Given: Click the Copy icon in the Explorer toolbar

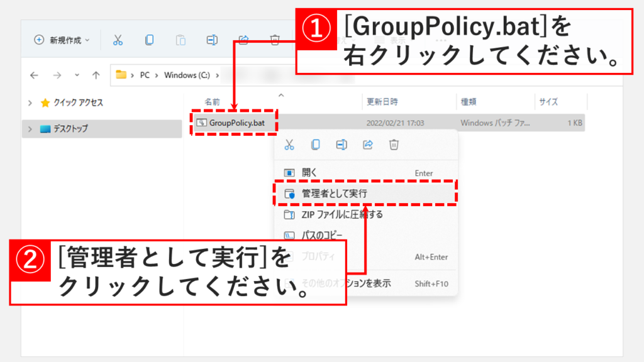Looking at the screenshot, I should coord(149,40).
